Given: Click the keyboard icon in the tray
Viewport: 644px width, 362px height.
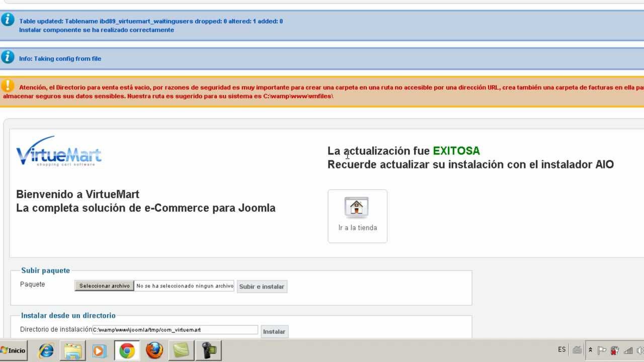Looking at the screenshot, I should (578, 350).
